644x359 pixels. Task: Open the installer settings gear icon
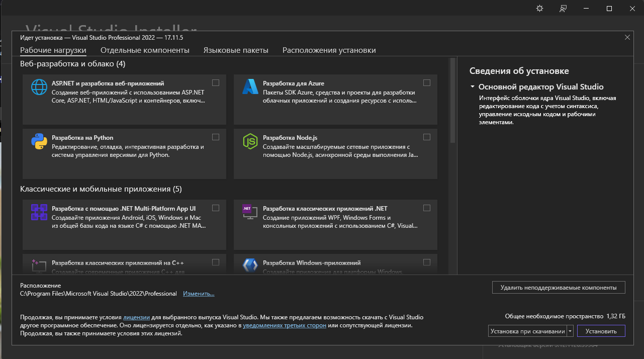pyautogui.click(x=539, y=9)
